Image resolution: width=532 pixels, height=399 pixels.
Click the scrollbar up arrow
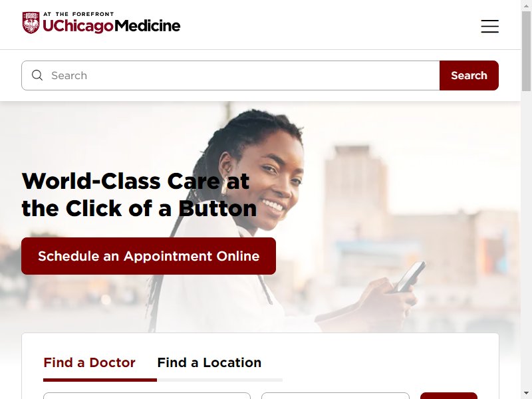coord(526,5)
